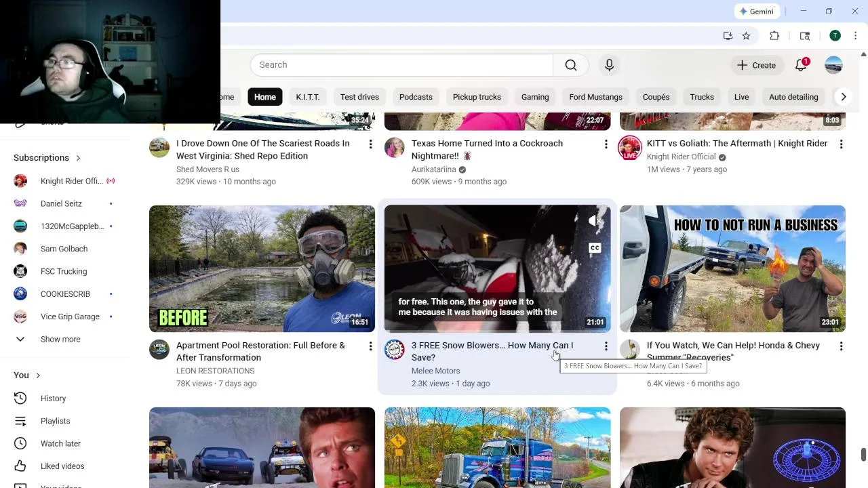Filter by Pickup trucks chip

click(x=477, y=97)
